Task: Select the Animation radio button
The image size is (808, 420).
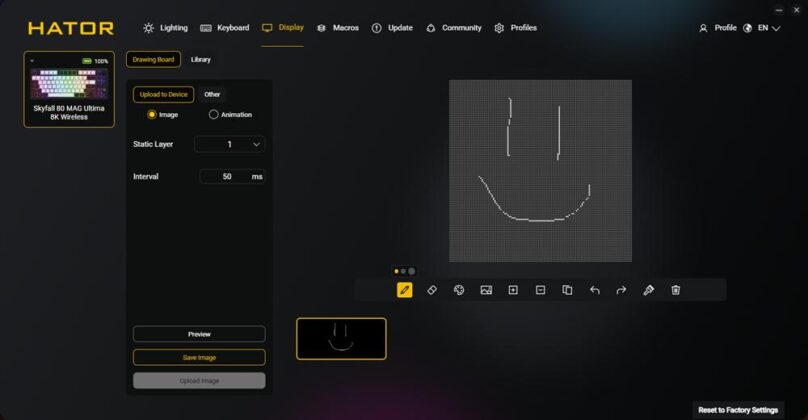Action: click(x=213, y=114)
